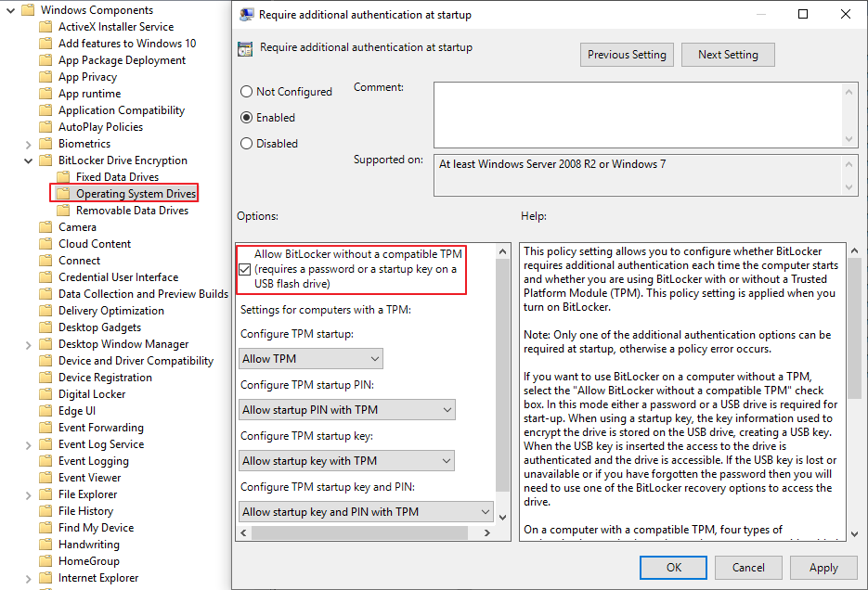Select the Enabled radio button
The image size is (868, 590).
246,118
